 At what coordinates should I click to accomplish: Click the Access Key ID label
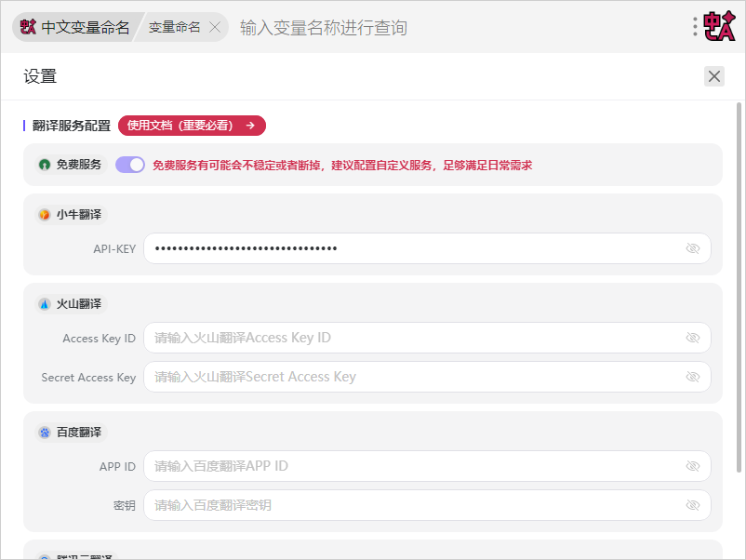click(99, 339)
